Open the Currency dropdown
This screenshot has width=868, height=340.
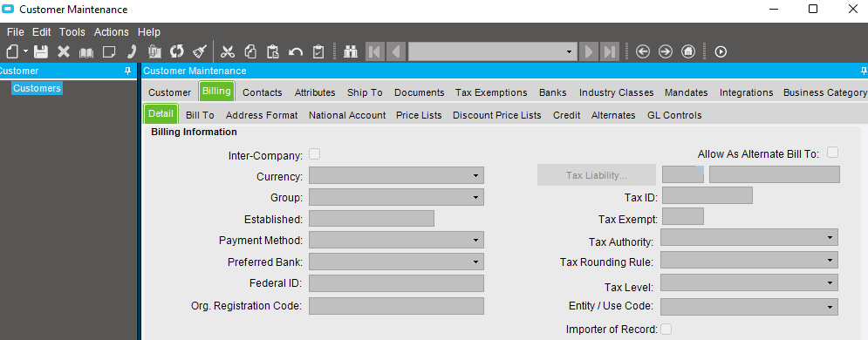point(475,176)
